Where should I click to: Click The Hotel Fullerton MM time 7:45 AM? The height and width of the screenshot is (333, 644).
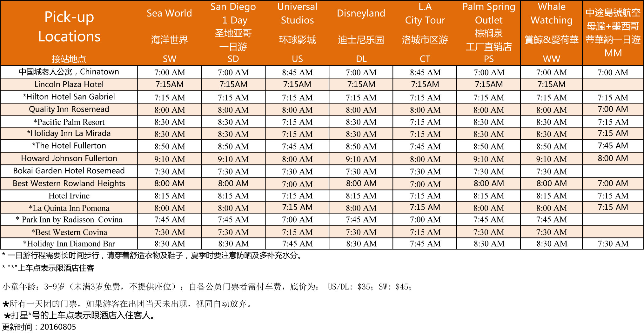(613, 146)
